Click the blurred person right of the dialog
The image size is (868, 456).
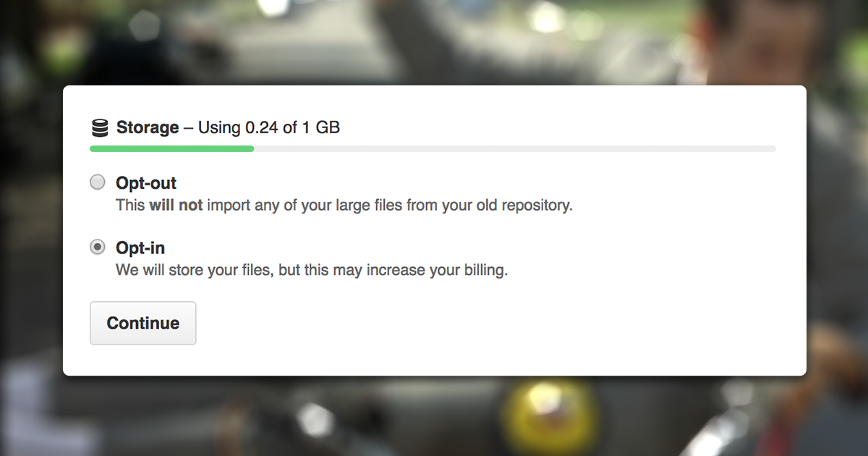click(x=839, y=217)
